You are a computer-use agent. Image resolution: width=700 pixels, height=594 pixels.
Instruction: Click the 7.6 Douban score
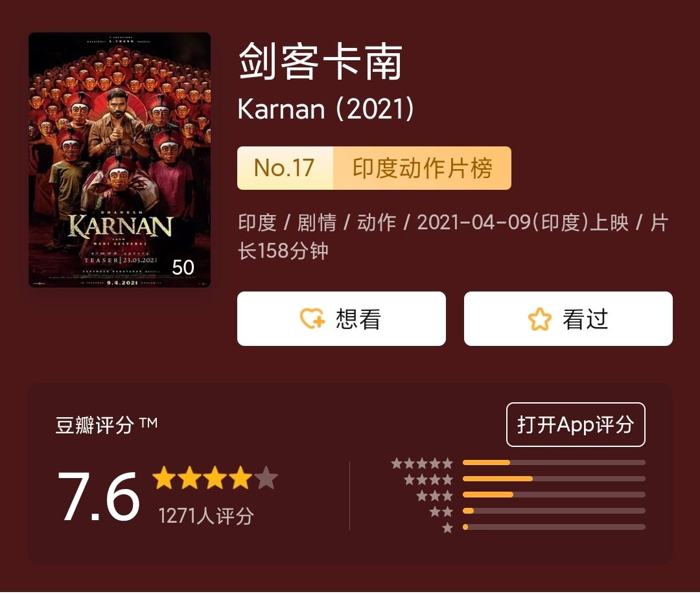coord(99,496)
